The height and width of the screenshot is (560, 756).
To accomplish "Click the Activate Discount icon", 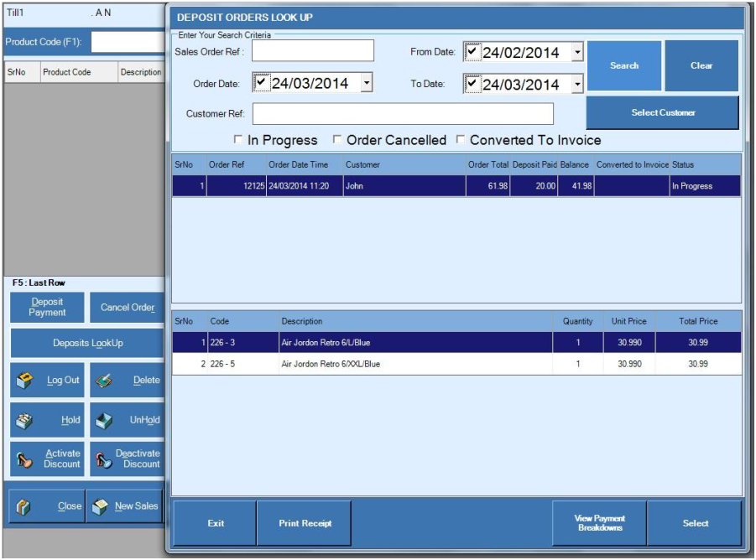I will coord(24,459).
